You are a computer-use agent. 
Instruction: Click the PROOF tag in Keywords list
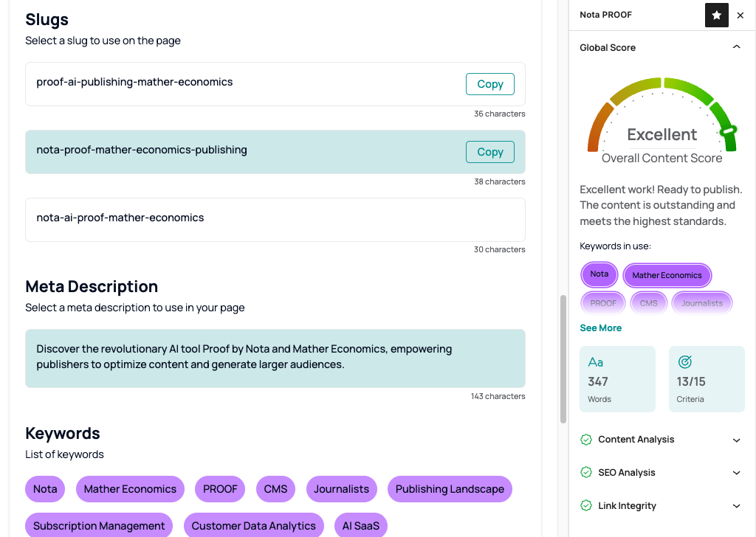tap(220, 489)
